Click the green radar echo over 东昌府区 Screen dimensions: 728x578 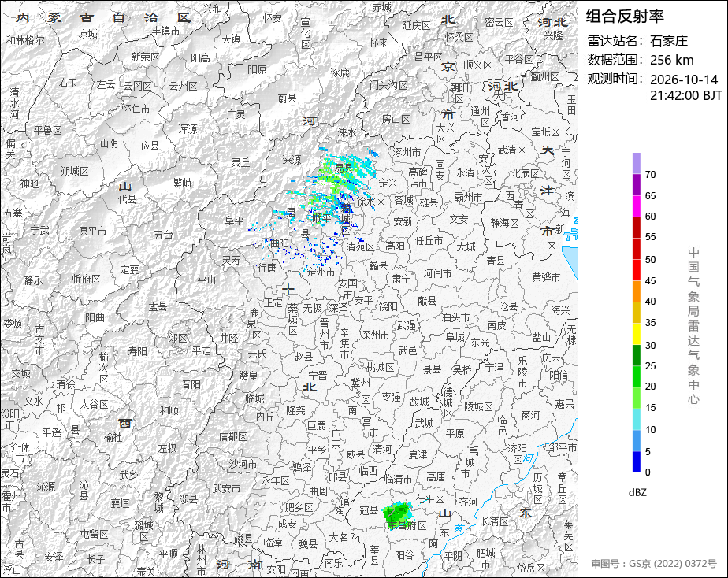click(x=397, y=516)
